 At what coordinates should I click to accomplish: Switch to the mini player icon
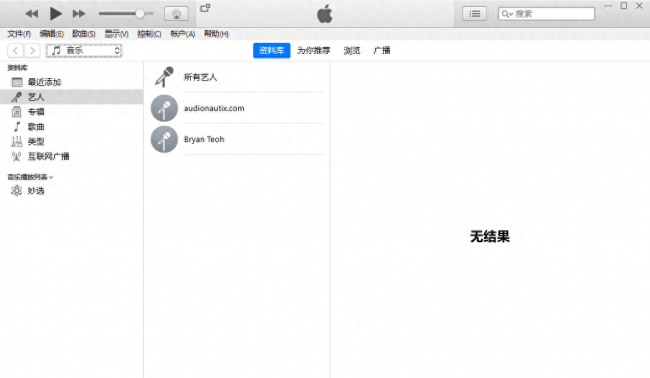coord(205,8)
